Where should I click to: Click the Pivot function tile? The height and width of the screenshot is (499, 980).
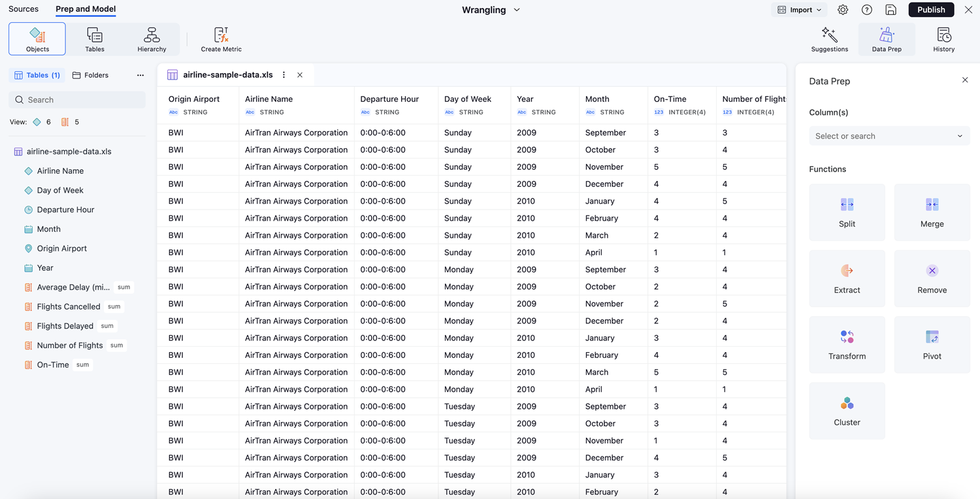pyautogui.click(x=932, y=344)
